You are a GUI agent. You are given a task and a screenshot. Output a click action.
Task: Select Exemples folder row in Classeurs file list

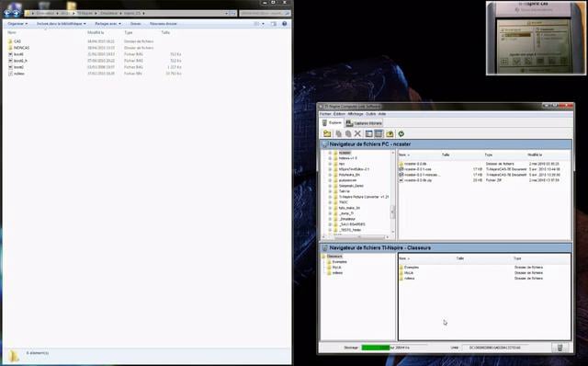(x=484, y=268)
